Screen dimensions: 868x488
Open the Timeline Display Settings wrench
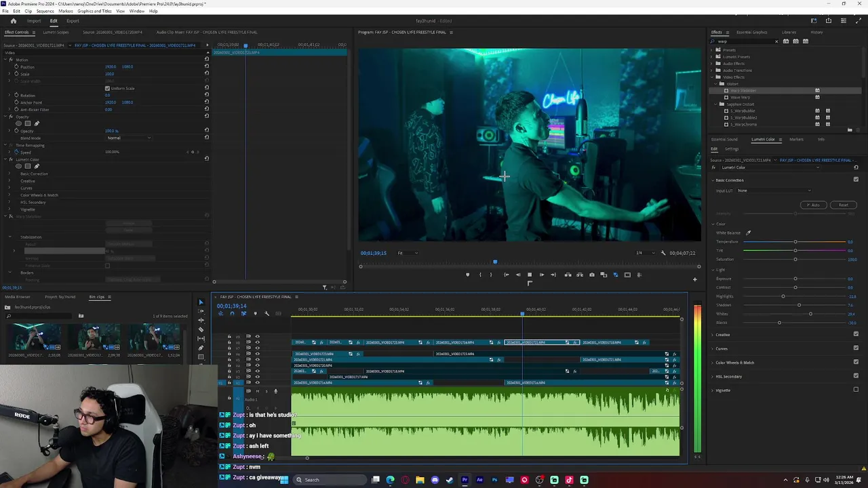pyautogui.click(x=267, y=313)
